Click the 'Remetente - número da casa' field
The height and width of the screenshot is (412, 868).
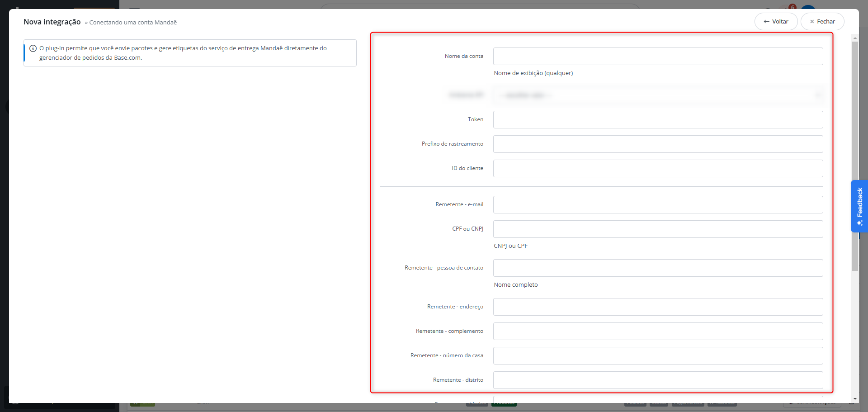[658, 355]
